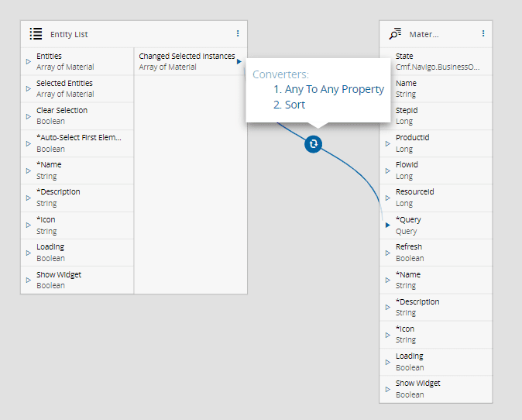Click the Changed Selected Instances output arrow
522x420 pixels.
(x=239, y=61)
